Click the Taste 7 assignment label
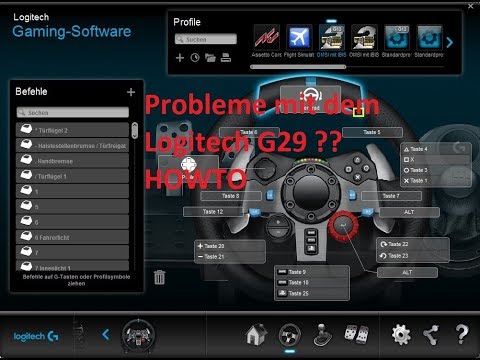Image resolution: width=480 pixels, height=360 pixels. 391,196
